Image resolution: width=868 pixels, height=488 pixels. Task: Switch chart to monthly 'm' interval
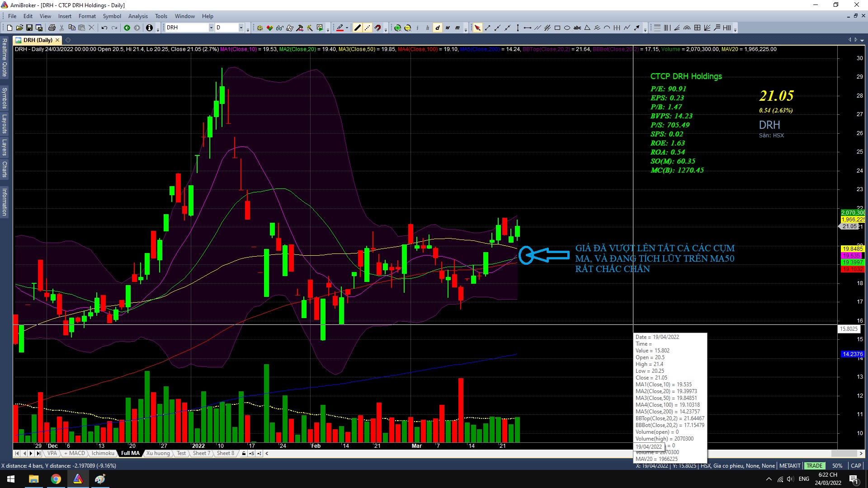click(x=458, y=28)
